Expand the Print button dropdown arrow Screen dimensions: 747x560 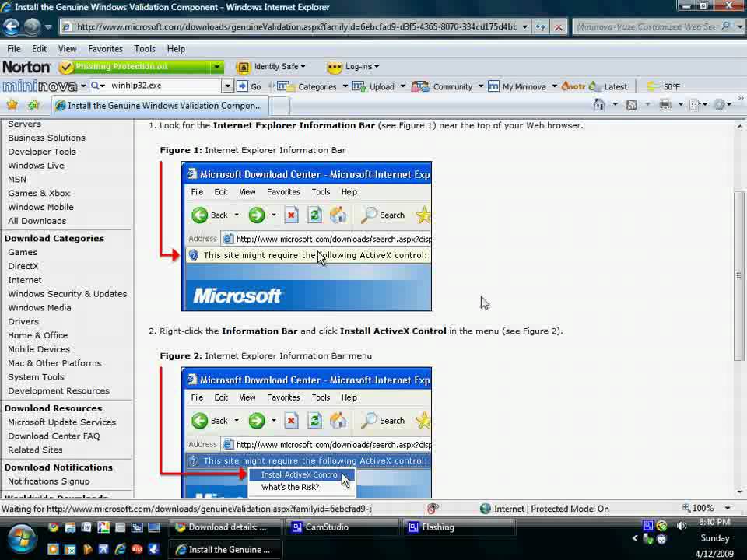click(680, 104)
